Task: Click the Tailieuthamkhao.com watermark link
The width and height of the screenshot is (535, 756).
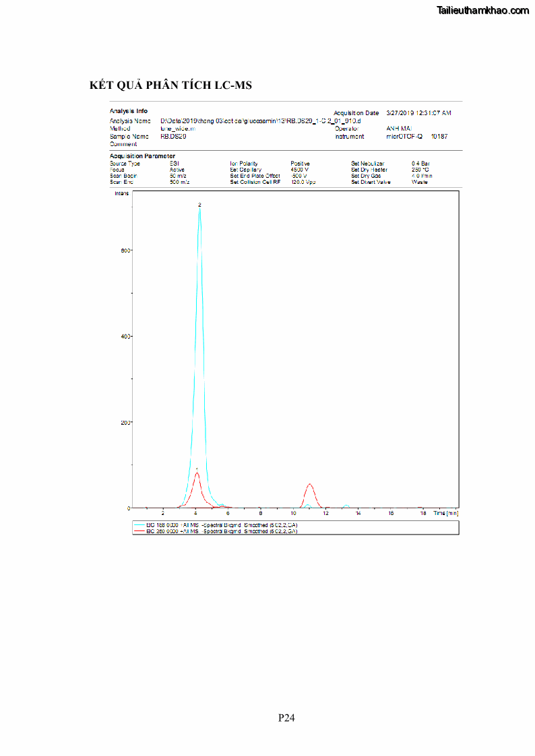Action: click(x=482, y=11)
